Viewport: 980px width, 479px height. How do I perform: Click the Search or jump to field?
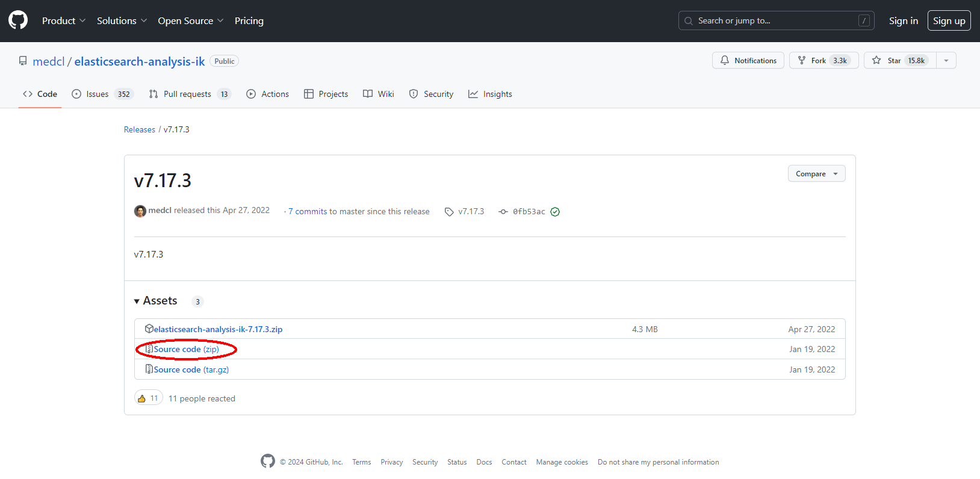(776, 21)
